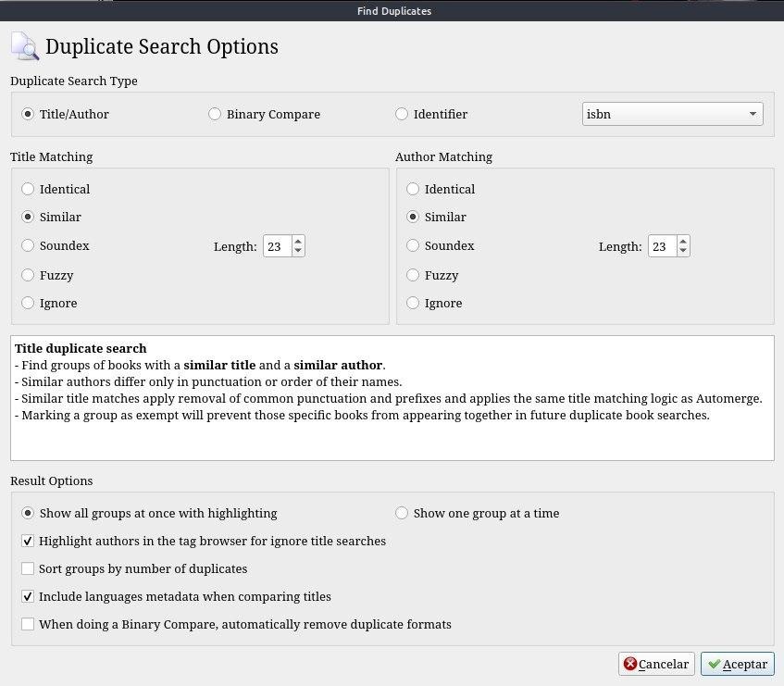Choose Soundex under Title Matching
The width and height of the screenshot is (784, 686).
pyautogui.click(x=56, y=245)
